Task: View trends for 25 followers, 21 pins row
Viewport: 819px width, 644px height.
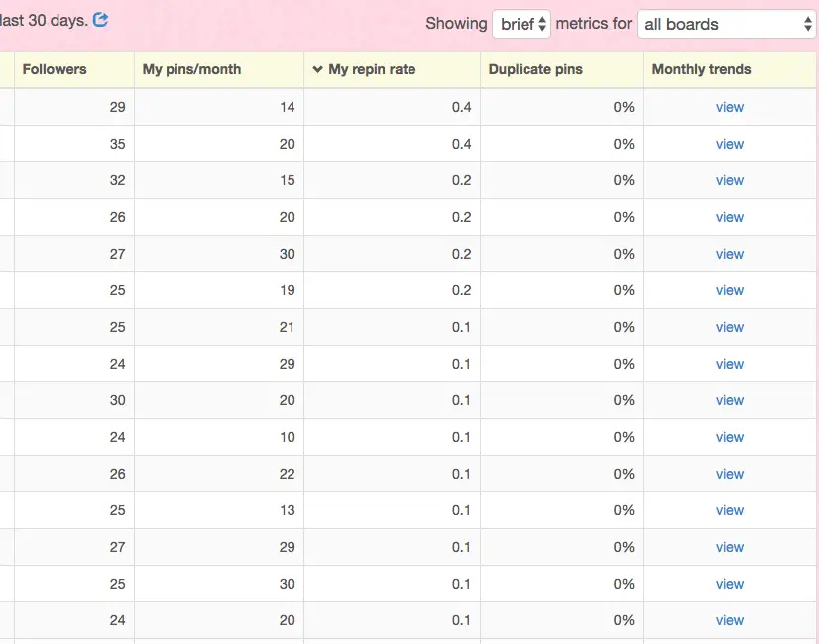Action: point(729,327)
